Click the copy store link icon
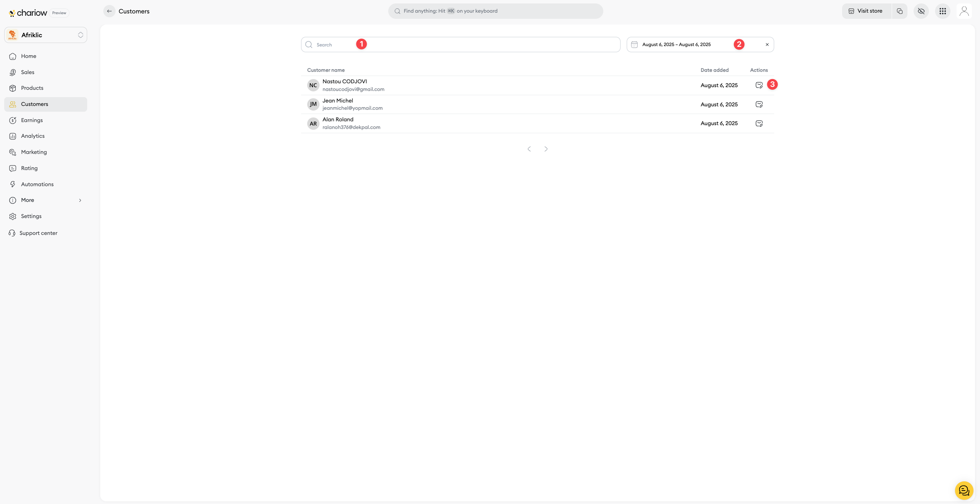The height and width of the screenshot is (504, 980). tap(900, 11)
